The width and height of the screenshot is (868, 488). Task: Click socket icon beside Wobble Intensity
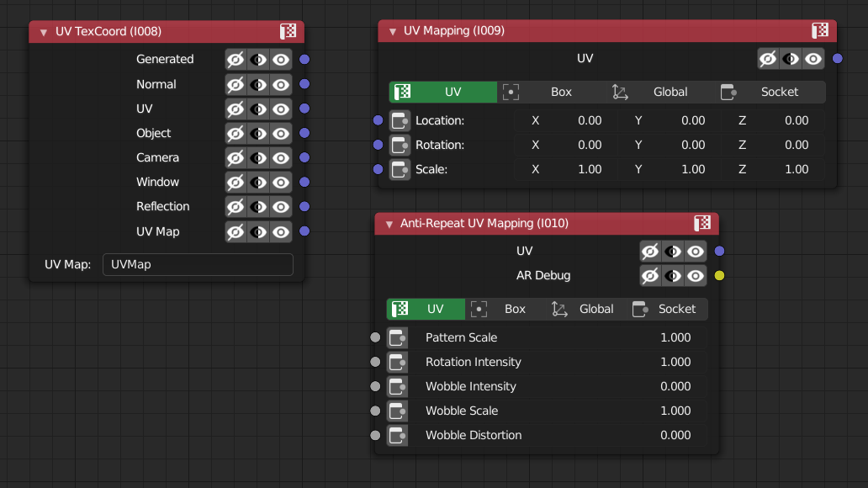(398, 387)
